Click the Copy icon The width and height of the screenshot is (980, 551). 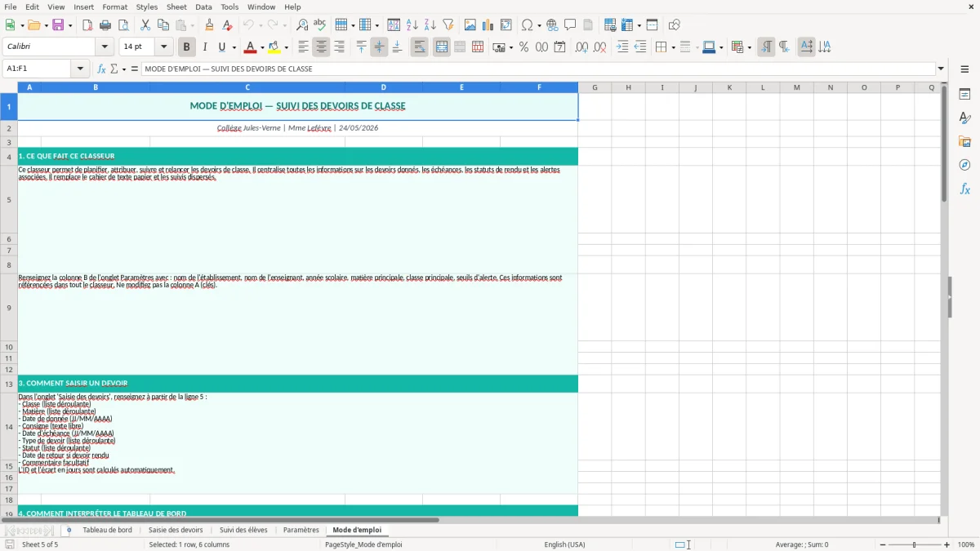tap(163, 25)
